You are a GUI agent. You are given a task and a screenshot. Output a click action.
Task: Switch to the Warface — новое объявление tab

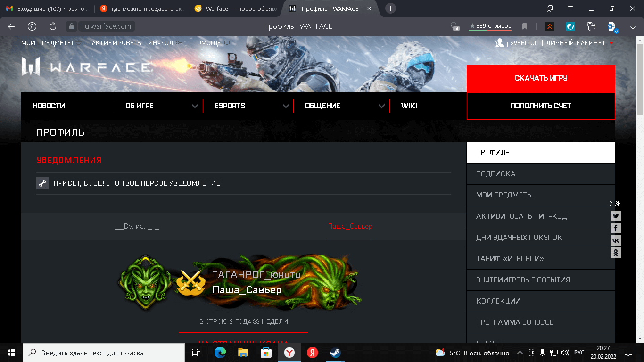point(237,8)
